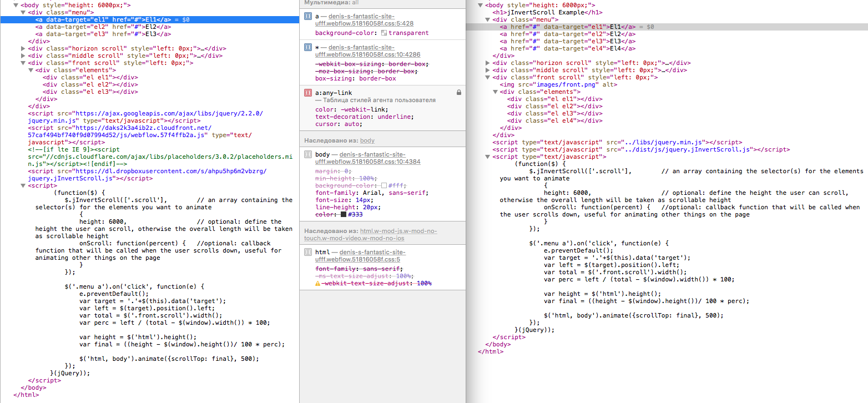The image size is (868, 403).
Task: Click the rule icon beside the 'body' selector
Action: [308, 154]
